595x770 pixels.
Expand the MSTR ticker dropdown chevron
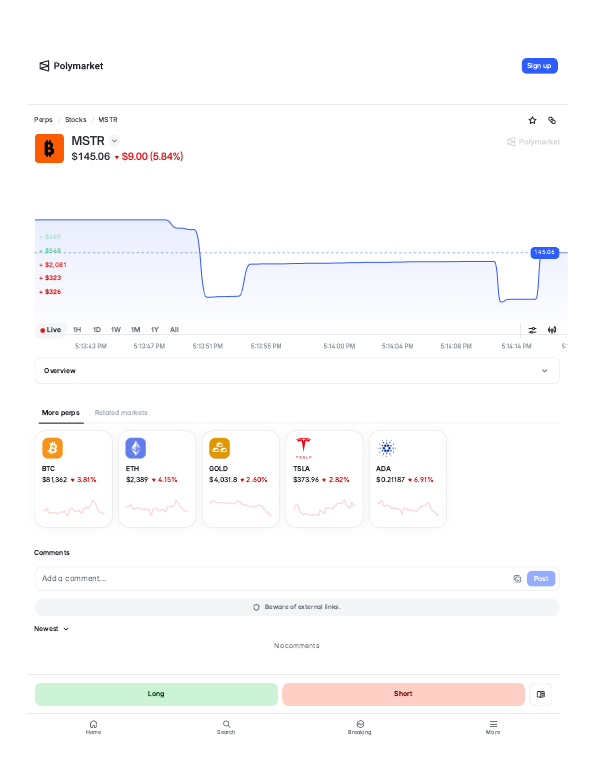click(x=114, y=141)
